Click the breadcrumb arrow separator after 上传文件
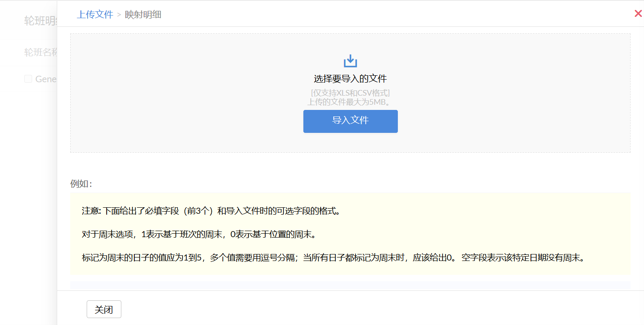 point(119,15)
